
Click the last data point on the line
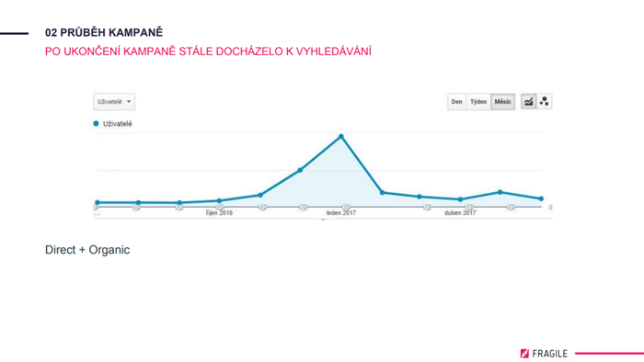[541, 198]
